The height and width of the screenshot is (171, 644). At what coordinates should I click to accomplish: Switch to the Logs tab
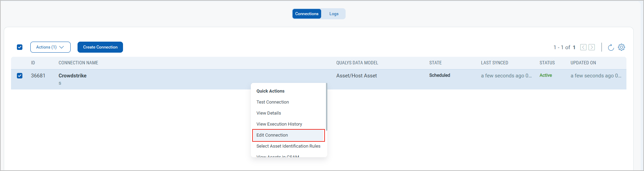(x=334, y=14)
